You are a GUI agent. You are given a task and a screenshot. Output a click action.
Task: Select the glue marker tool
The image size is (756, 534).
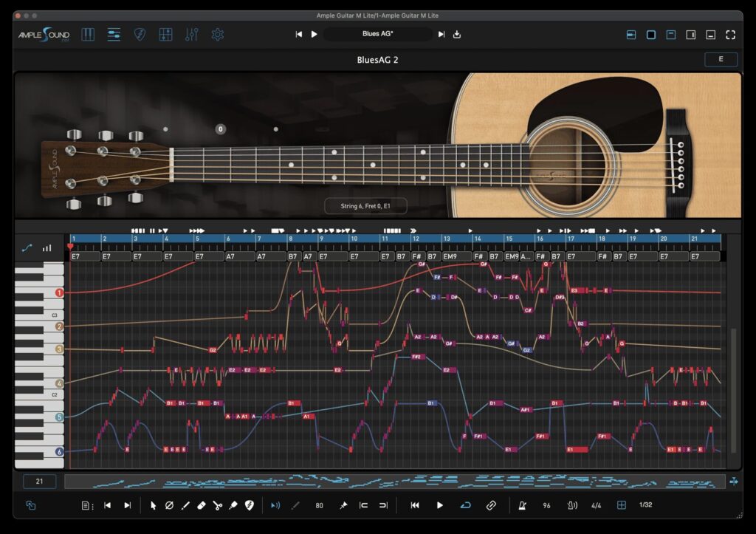233,505
